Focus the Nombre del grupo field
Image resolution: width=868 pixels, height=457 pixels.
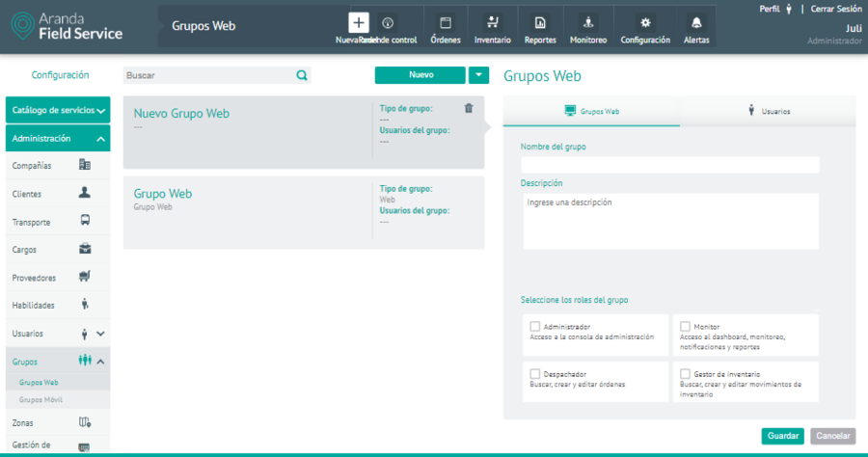pos(670,165)
